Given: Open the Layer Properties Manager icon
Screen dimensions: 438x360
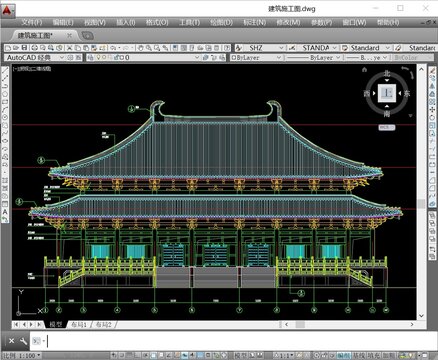Looking at the screenshot, I should point(90,57).
